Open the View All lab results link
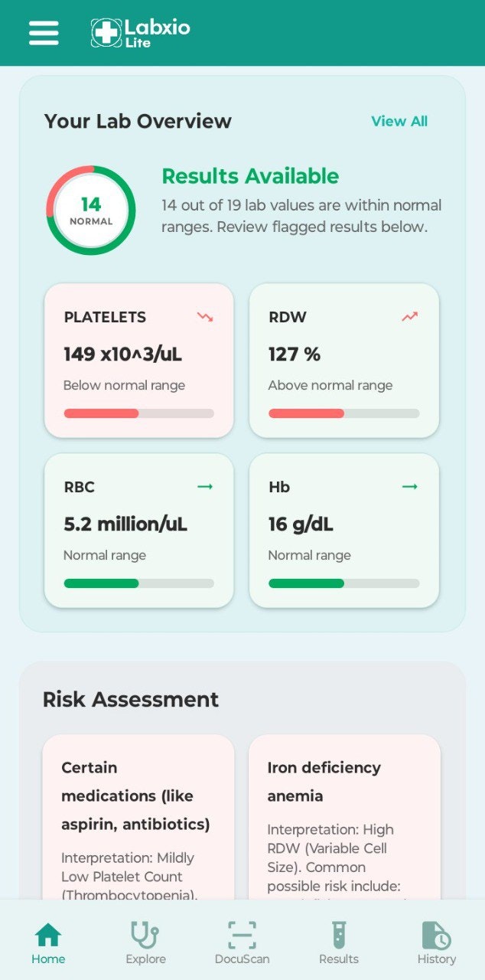This screenshot has width=485, height=980. (x=399, y=121)
